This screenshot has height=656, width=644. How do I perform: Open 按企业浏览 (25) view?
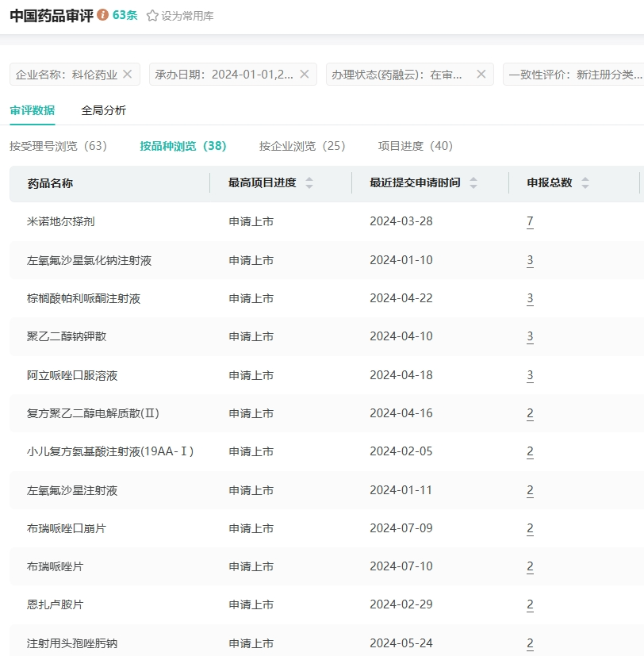(302, 146)
